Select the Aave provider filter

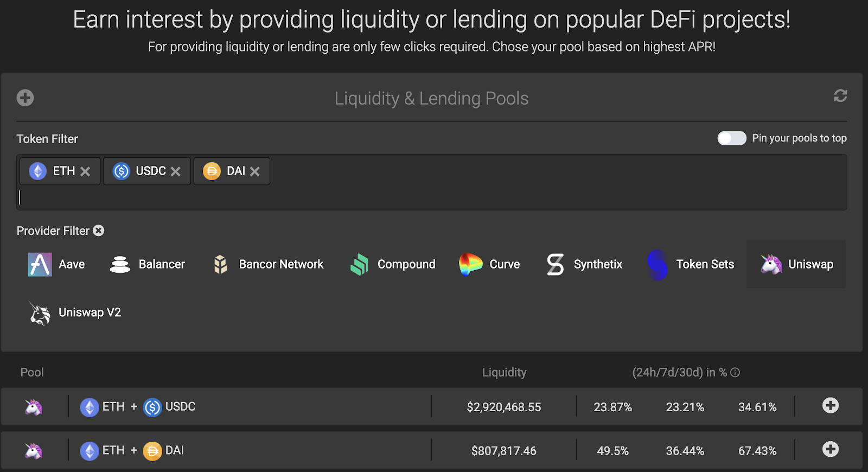(x=56, y=265)
